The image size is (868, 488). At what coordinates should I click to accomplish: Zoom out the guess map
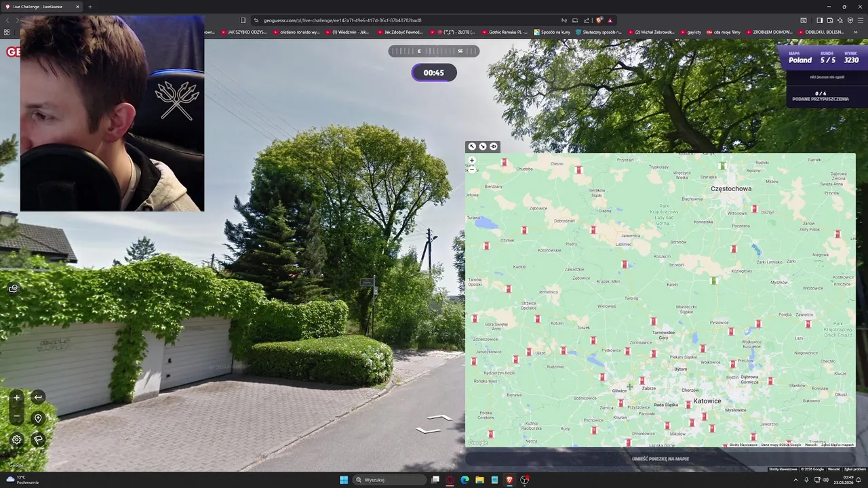[x=472, y=170]
